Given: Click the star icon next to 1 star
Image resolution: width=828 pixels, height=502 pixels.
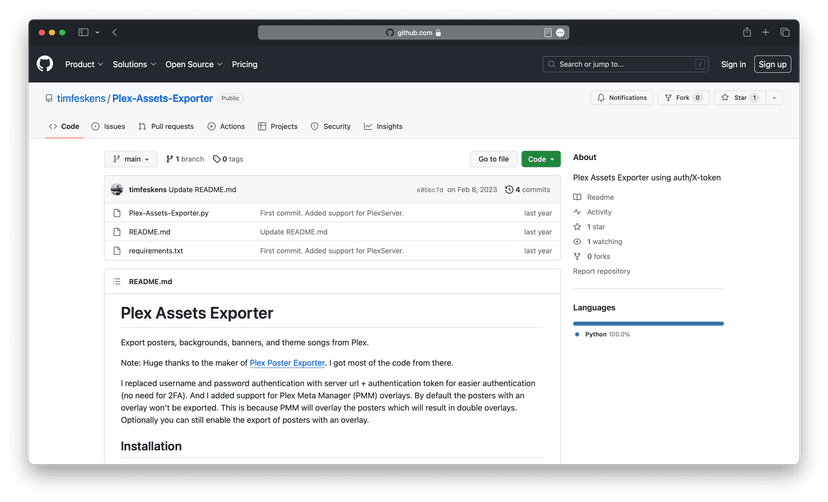Looking at the screenshot, I should coord(577,226).
